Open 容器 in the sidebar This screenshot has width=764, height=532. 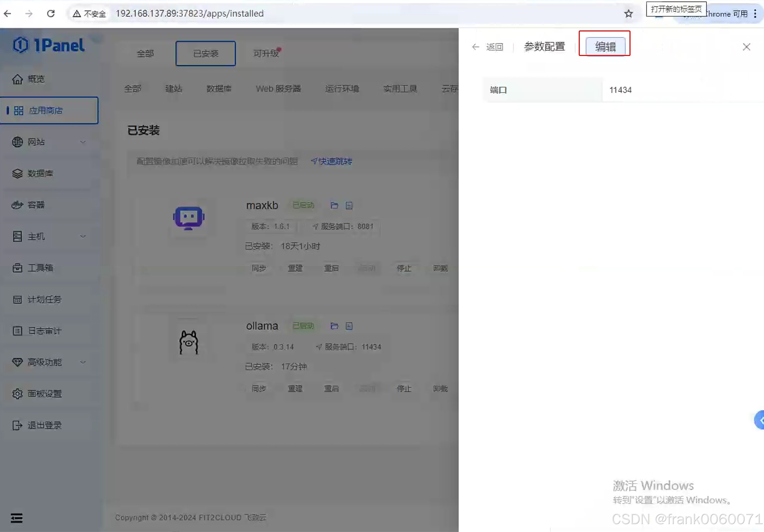pyautogui.click(x=36, y=205)
